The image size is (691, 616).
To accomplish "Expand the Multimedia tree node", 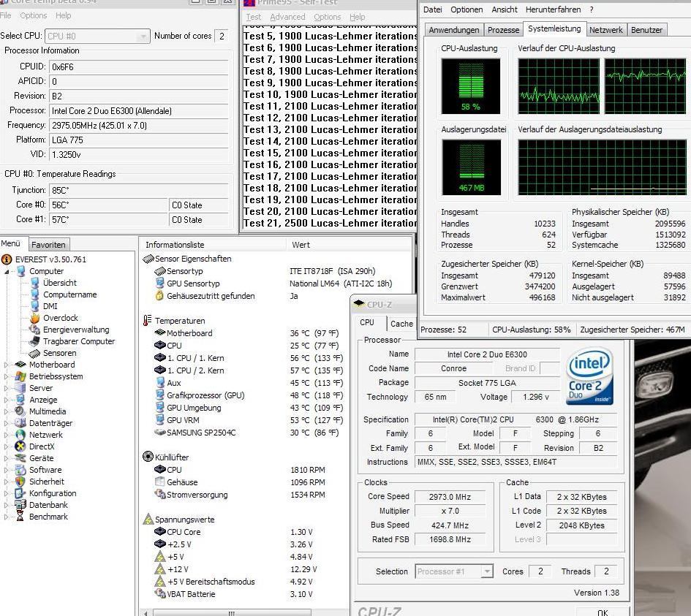I will tap(6, 411).
